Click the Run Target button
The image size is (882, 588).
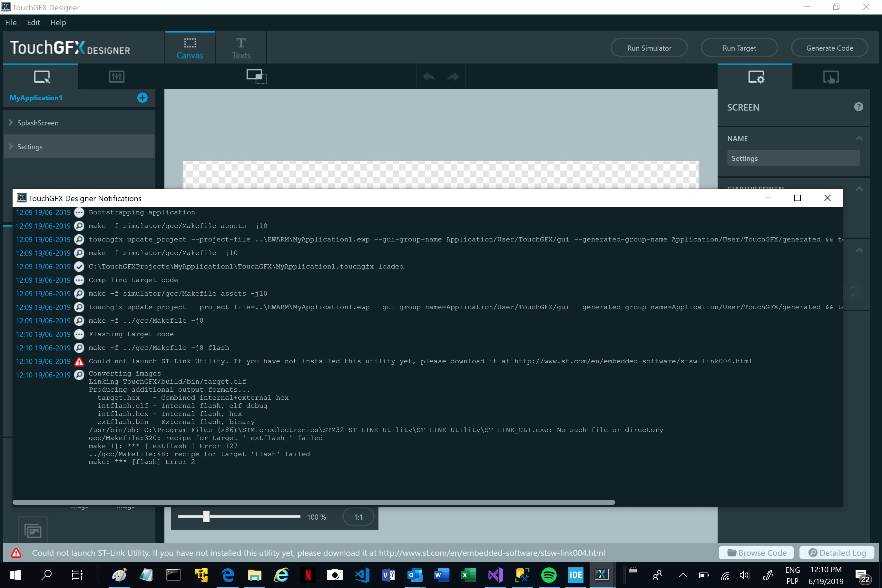pyautogui.click(x=739, y=48)
